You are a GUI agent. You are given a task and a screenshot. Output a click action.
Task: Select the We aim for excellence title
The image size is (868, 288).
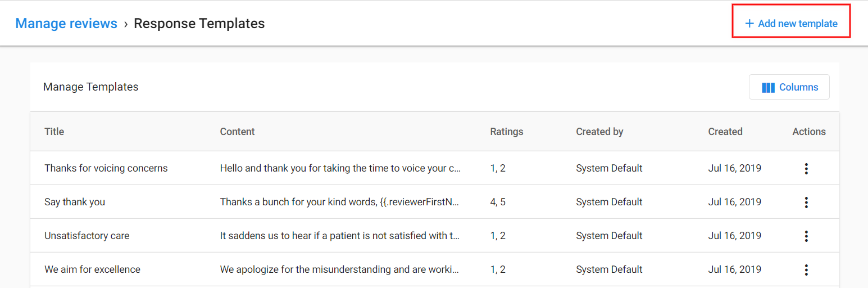(x=93, y=269)
